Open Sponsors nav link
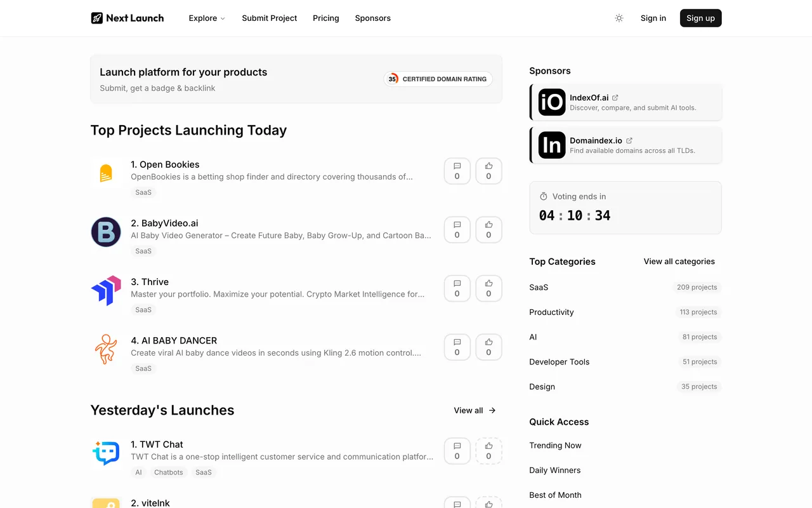 coord(373,18)
